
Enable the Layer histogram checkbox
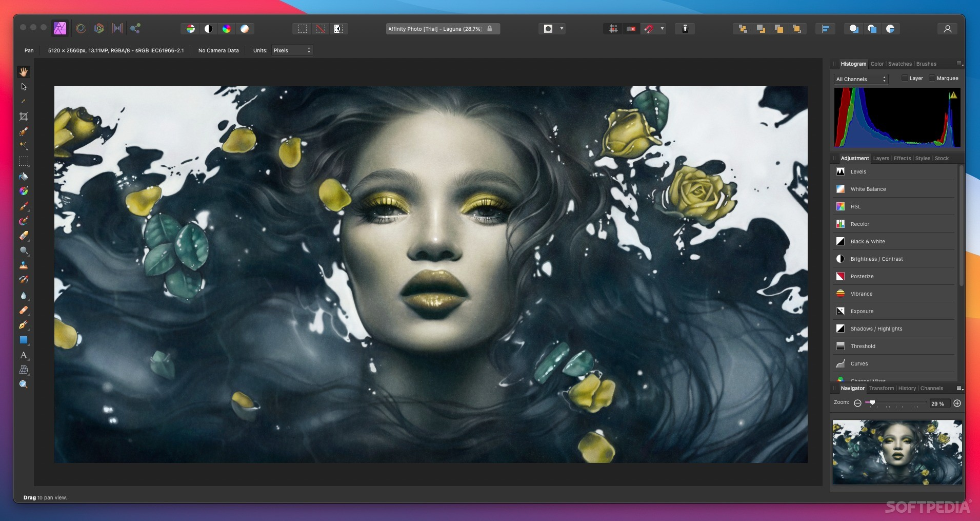(x=905, y=78)
